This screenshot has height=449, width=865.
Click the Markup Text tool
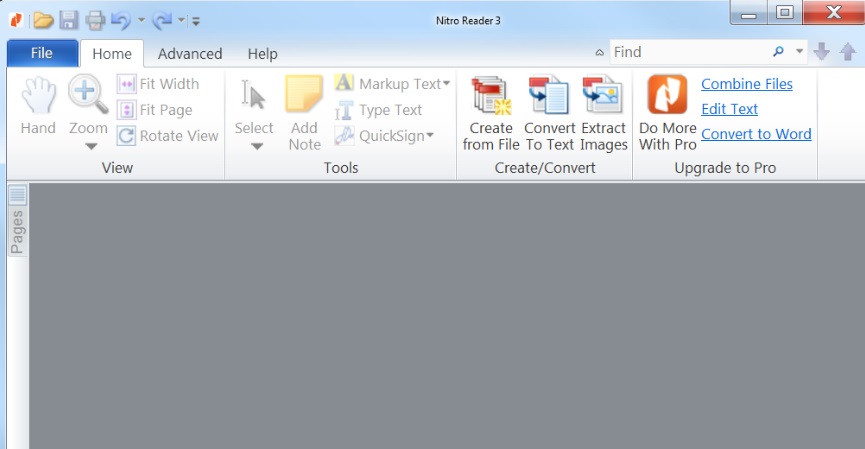[x=388, y=84]
